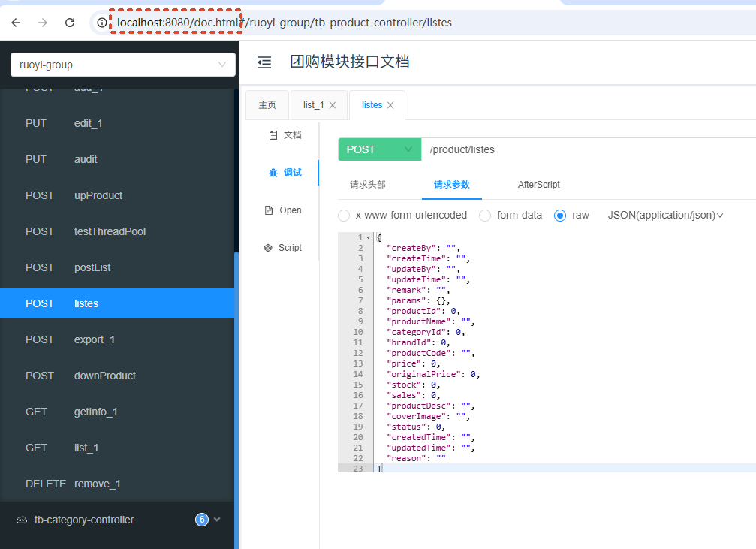Click the browser forward arrow
The image size is (756, 549).
point(43,23)
